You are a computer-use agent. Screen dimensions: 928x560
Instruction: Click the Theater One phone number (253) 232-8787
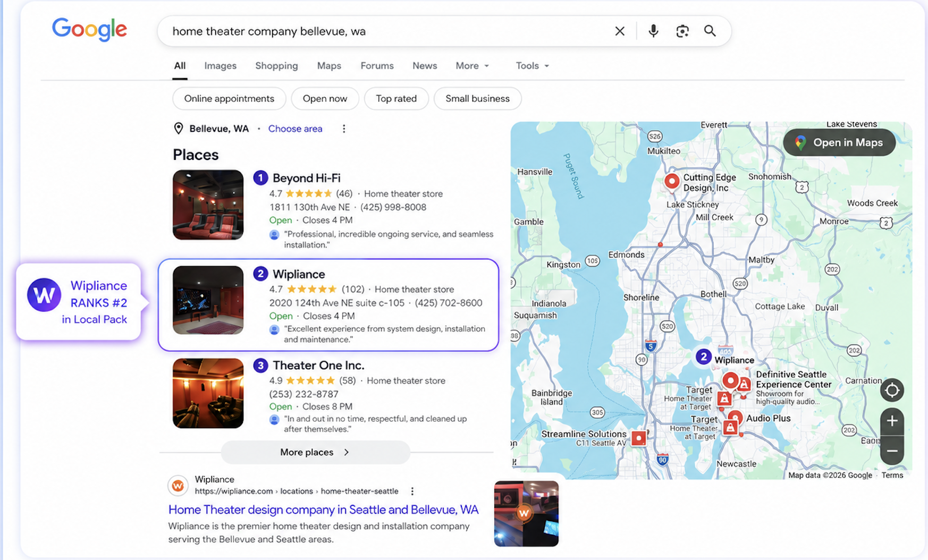(x=303, y=394)
